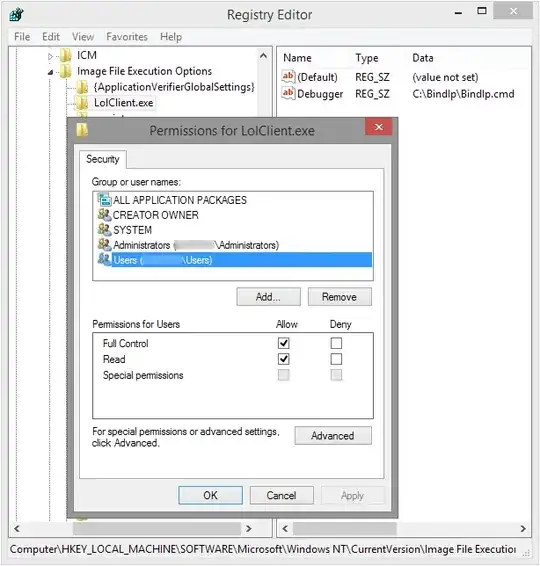Click tree pane horizontal scroll right arrow
540x566 pixels.
click(249, 528)
